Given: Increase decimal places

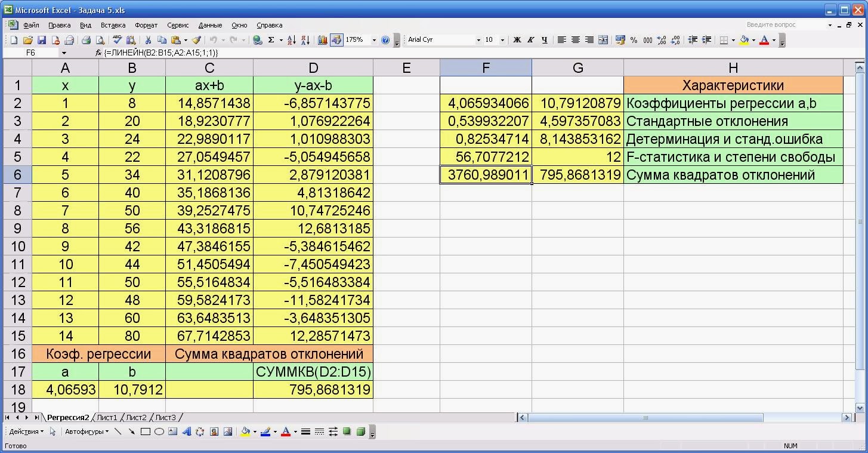Looking at the screenshot, I should click(x=662, y=40).
